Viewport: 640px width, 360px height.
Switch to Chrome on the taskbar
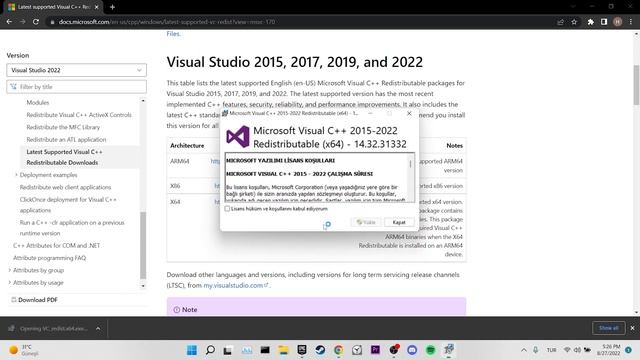tap(338, 350)
